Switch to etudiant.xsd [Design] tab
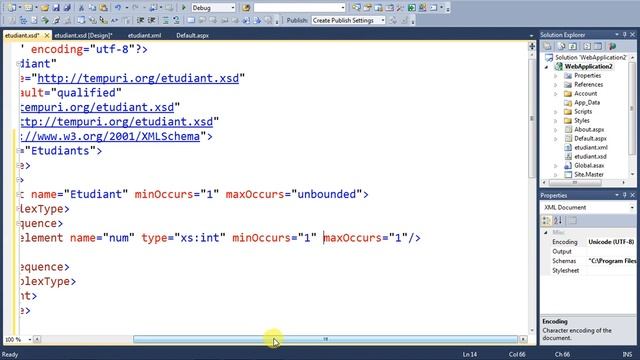This screenshot has height=360, width=640. (x=83, y=36)
